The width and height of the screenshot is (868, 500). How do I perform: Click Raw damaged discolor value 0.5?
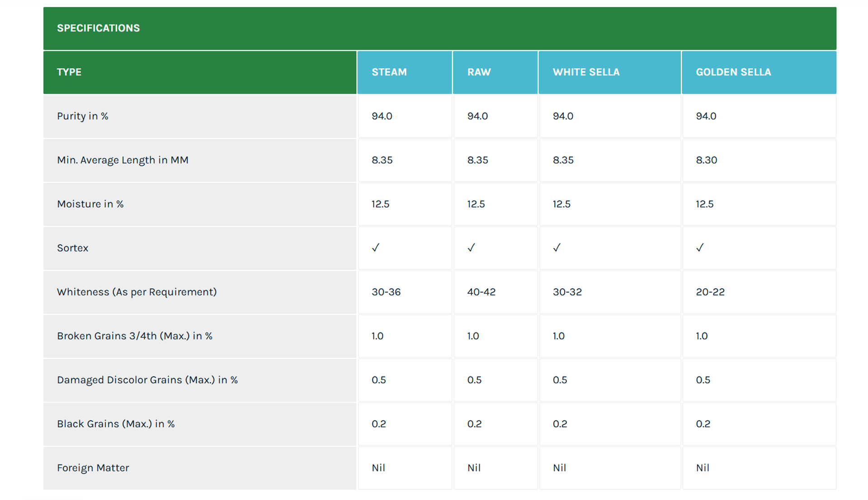(x=474, y=380)
